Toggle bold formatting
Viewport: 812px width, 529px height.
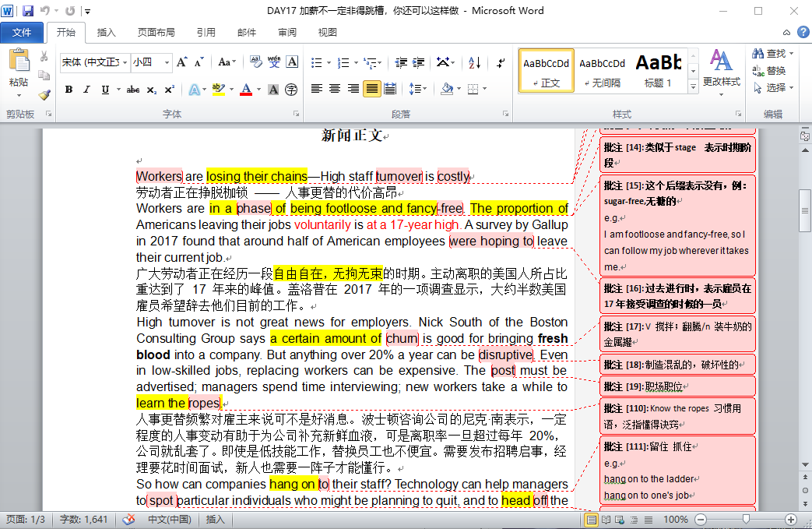coord(69,90)
